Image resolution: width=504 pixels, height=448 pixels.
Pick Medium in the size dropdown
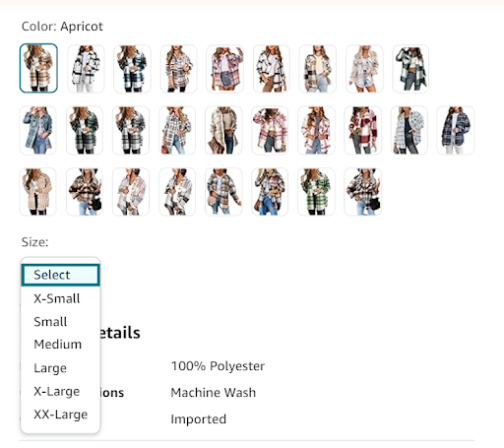coord(60,345)
